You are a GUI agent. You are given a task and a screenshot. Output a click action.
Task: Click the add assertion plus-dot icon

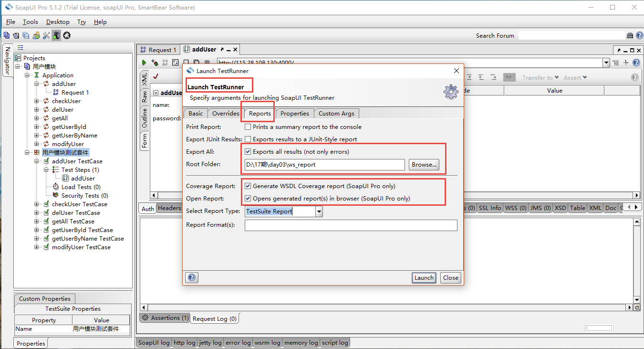[154, 63]
